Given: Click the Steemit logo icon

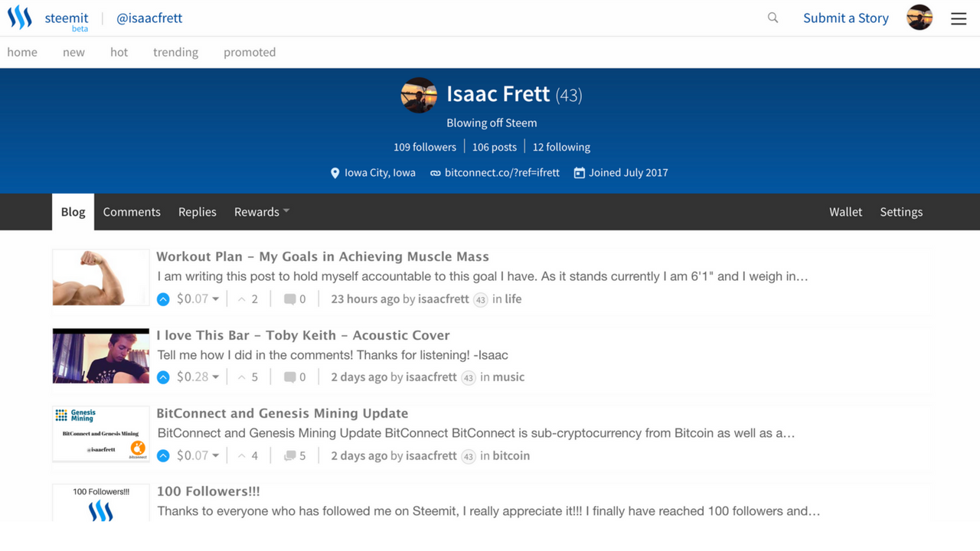Looking at the screenshot, I should pyautogui.click(x=20, y=18).
